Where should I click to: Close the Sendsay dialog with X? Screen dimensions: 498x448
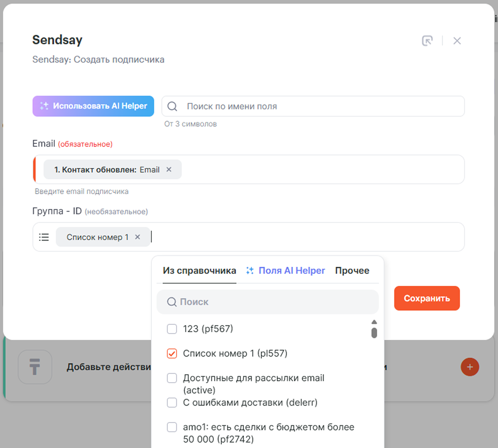tap(457, 41)
